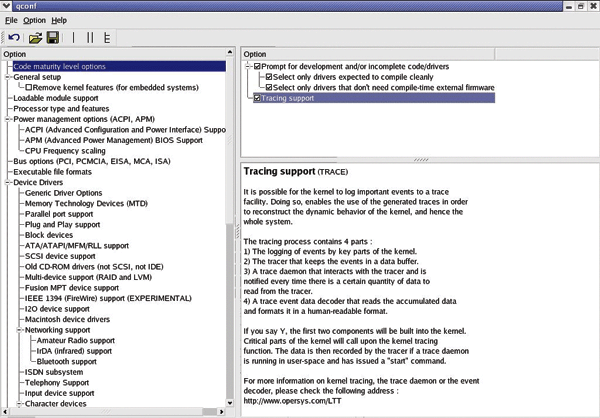
Task: Collapse the Power management options node
Action: point(8,119)
